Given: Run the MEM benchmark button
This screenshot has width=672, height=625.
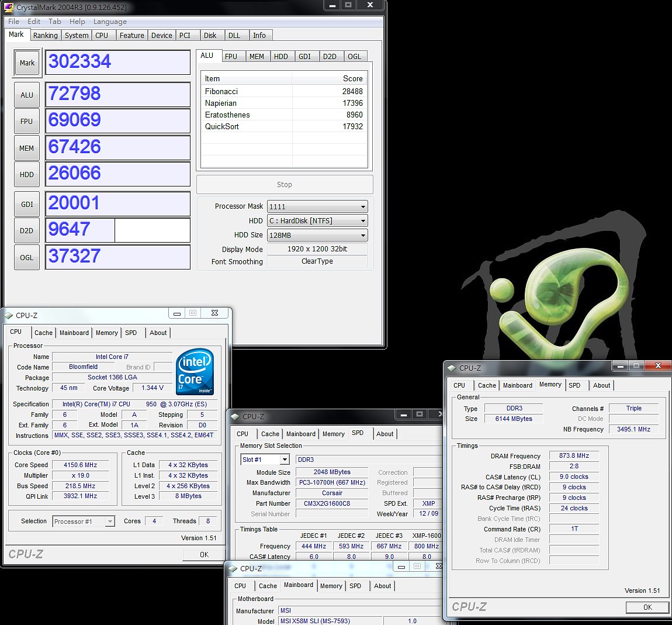Looking at the screenshot, I should tap(27, 148).
